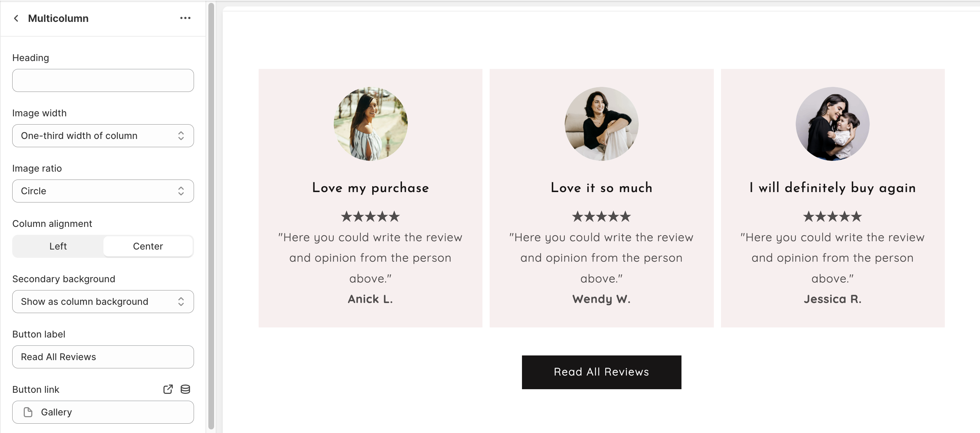Select Left column alignment
The width and height of the screenshot is (980, 433).
[x=58, y=246]
